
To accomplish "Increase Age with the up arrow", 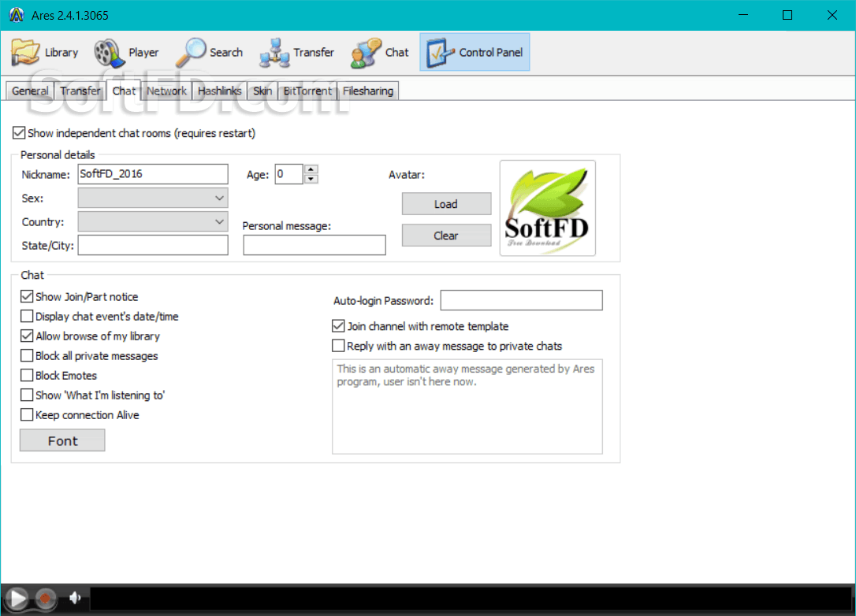I will 311,169.
